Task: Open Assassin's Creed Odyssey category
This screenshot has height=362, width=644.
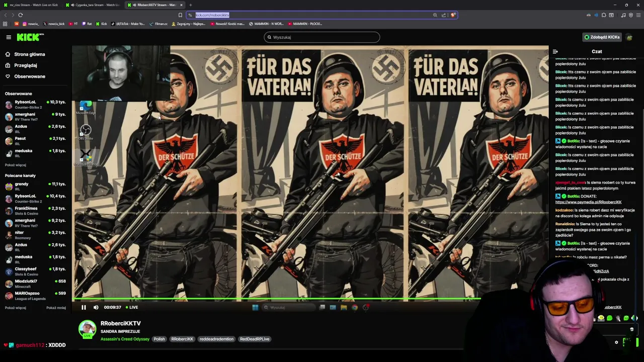Action: point(125,339)
